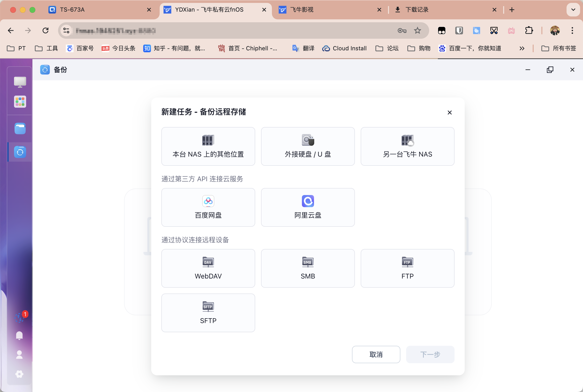This screenshot has height=392, width=583.
Task: Click the 取消 cancel button
Action: (376, 354)
